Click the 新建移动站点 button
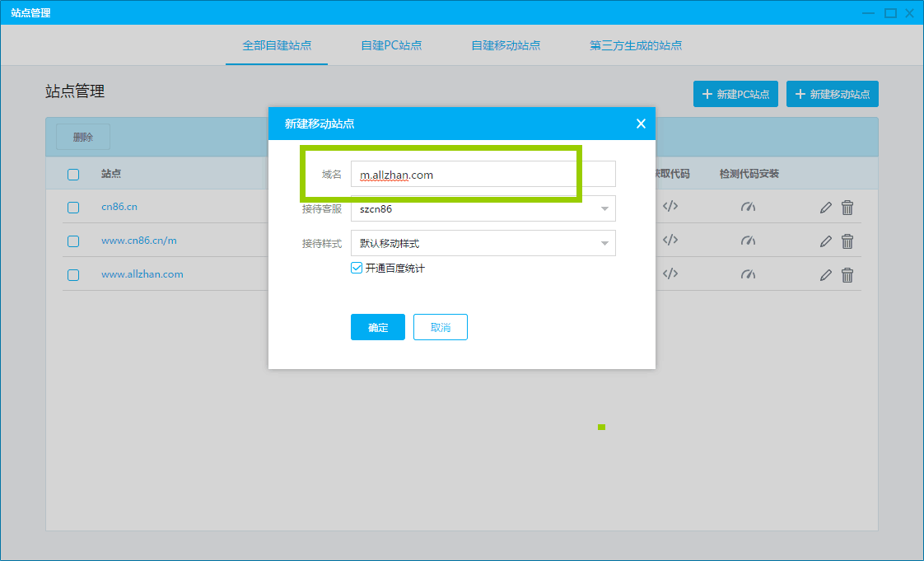The height and width of the screenshot is (561, 924). (832, 94)
